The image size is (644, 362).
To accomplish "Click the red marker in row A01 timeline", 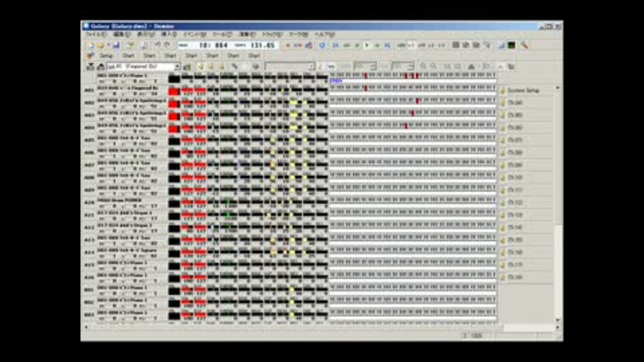I will (366, 88).
